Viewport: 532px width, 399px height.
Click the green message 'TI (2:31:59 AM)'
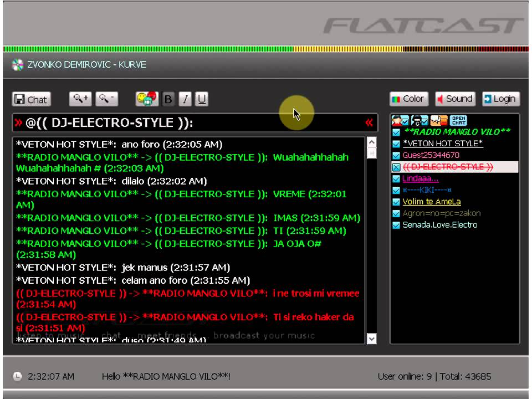click(309, 231)
